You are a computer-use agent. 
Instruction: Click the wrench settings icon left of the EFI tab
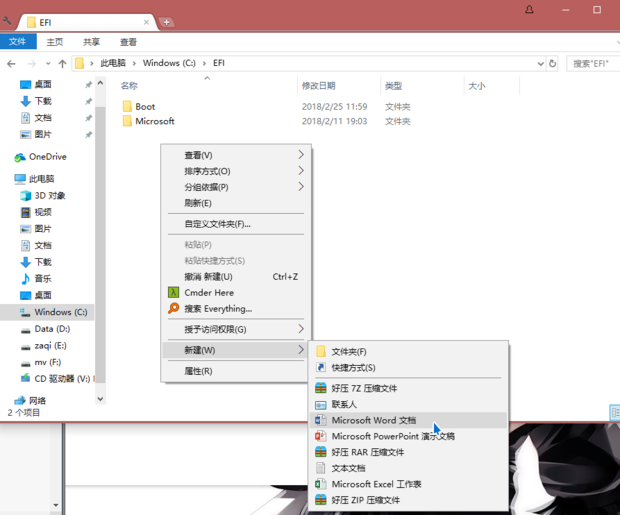(7, 21)
